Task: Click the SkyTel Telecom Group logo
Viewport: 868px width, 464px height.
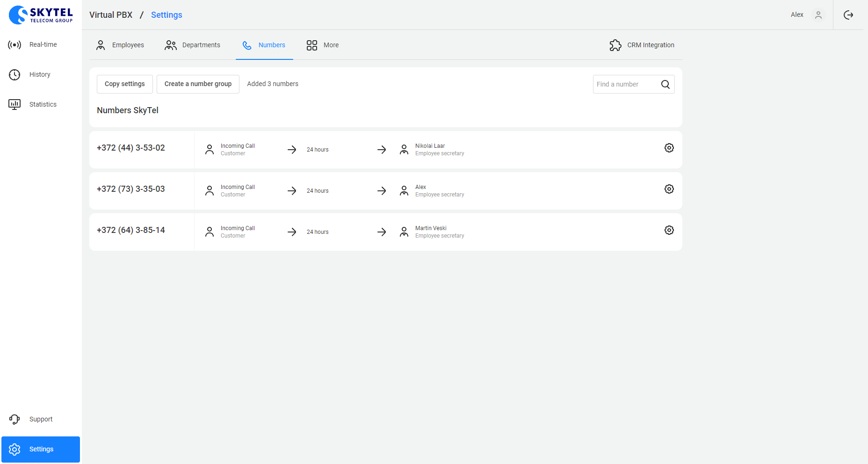Action: point(41,15)
